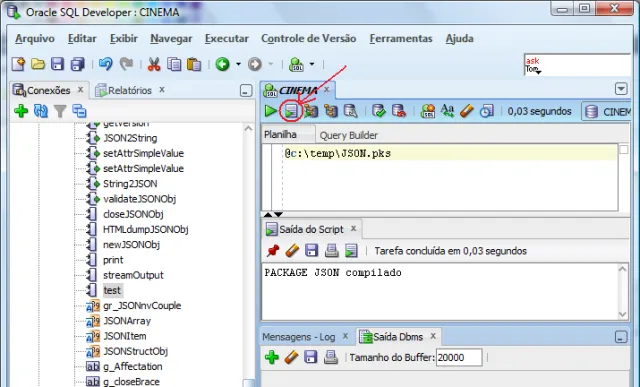The width and height of the screenshot is (640, 387).
Task: Save the Saída Dbms output
Action: (x=311, y=357)
